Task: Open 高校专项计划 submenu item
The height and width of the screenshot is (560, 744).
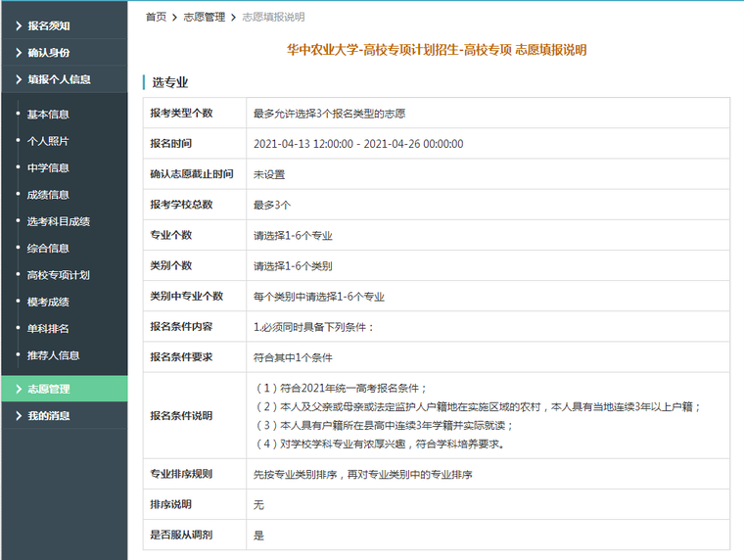Action: (59, 275)
